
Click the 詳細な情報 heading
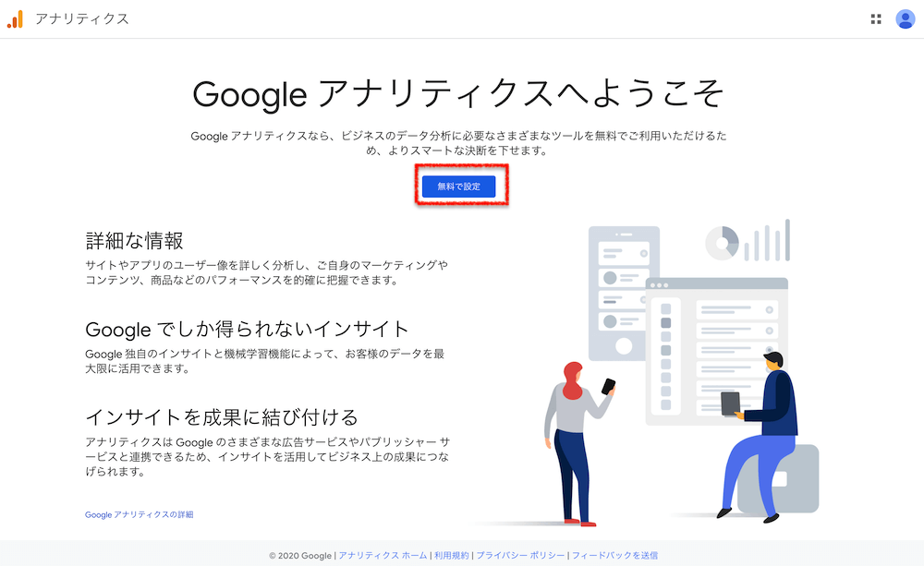pos(134,241)
